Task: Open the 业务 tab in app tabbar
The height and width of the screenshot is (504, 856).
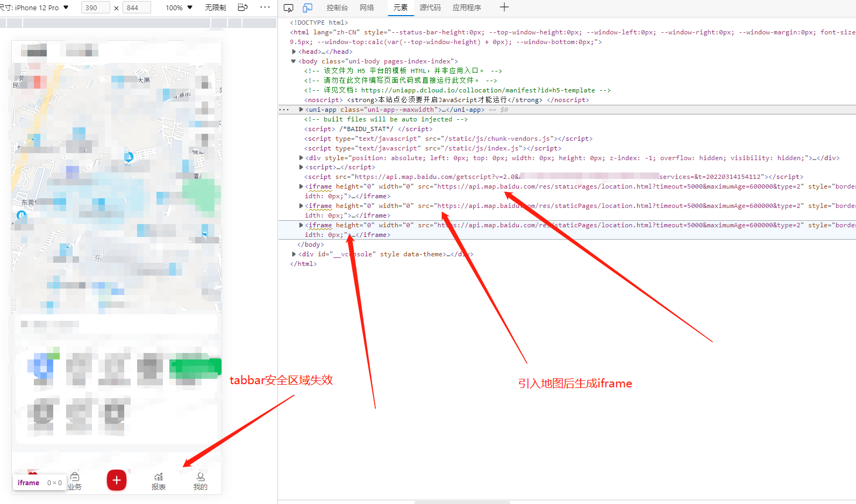Action: [x=75, y=481]
